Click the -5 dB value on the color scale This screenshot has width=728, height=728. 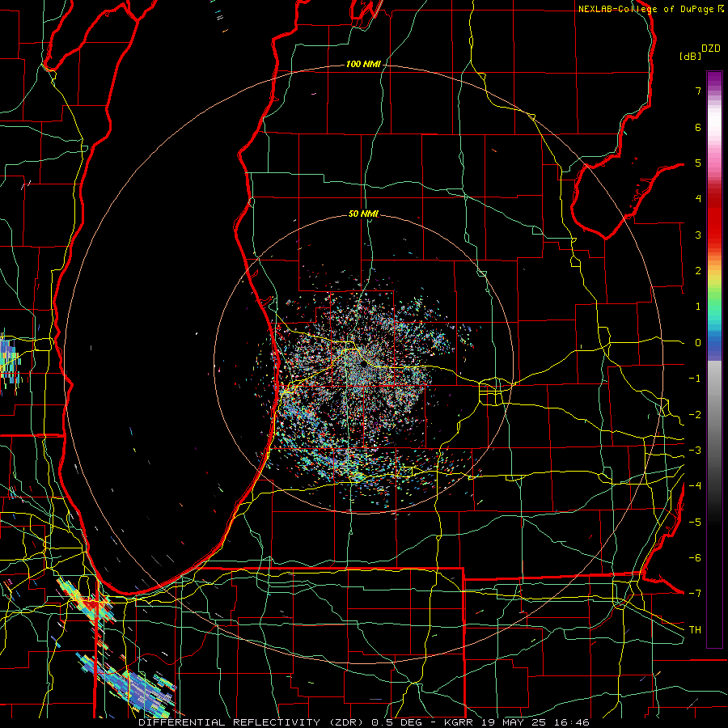point(695,523)
